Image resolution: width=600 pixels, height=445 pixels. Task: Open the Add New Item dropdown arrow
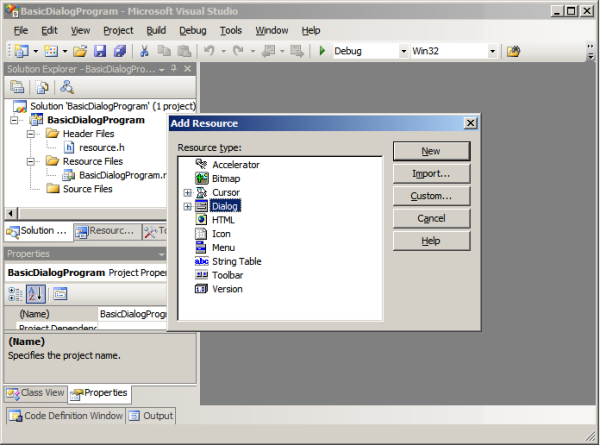click(x=65, y=51)
